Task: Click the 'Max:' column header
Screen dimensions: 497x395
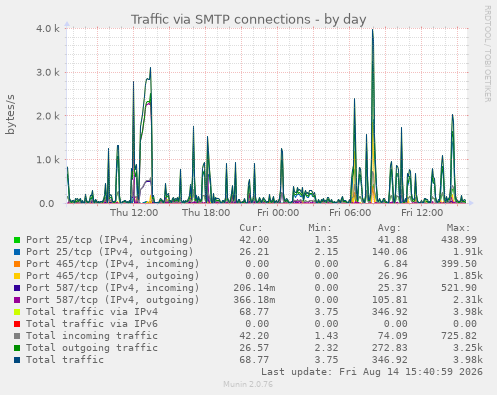Action: tap(458, 228)
